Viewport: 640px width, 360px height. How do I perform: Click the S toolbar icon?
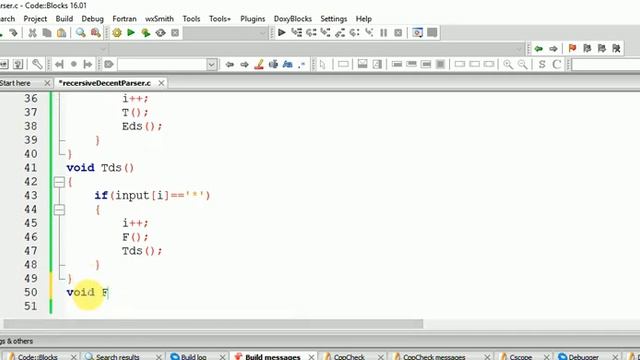542,64
